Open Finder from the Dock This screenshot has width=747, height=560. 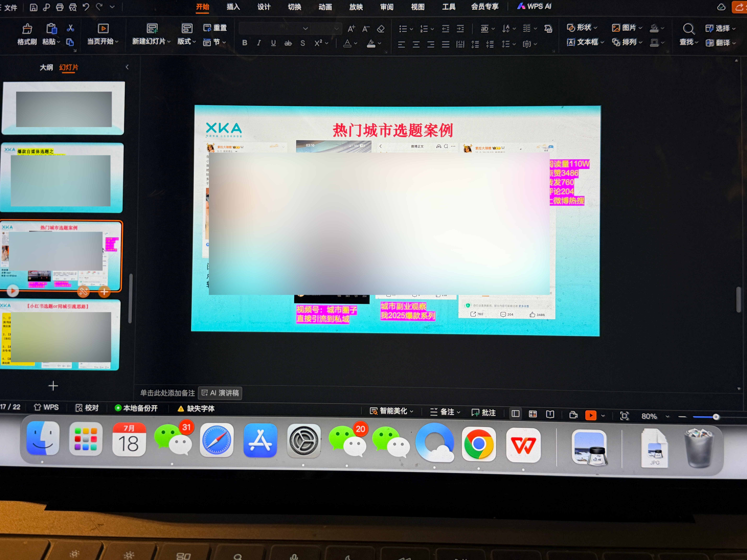(x=43, y=438)
